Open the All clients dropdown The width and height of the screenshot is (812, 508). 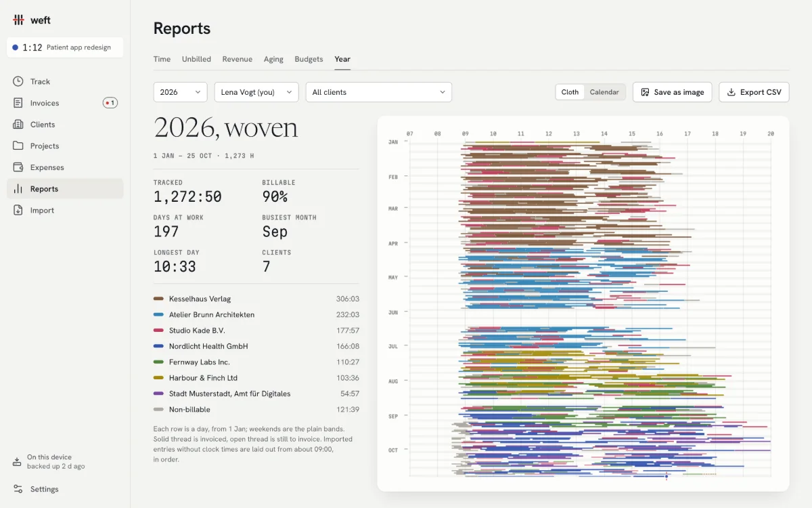tap(379, 92)
